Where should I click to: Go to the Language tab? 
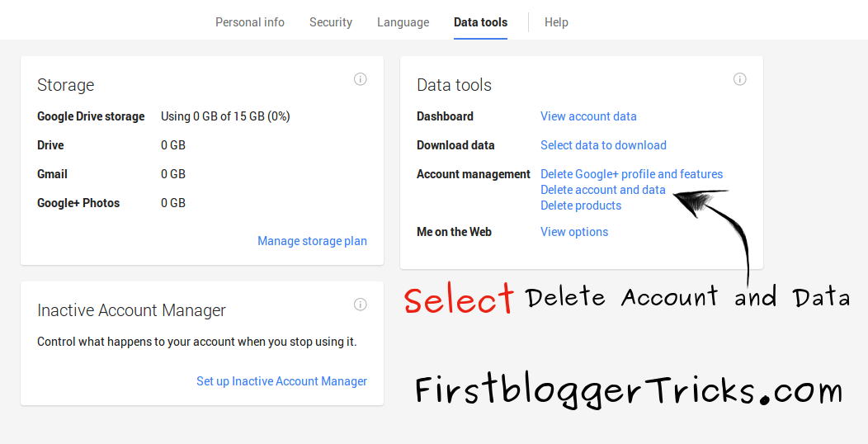(403, 22)
